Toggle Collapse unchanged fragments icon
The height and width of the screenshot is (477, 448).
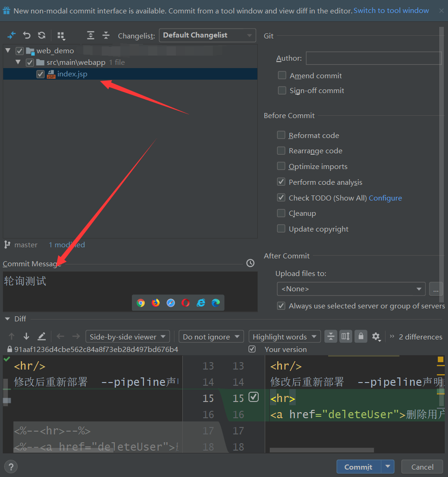[x=331, y=337]
